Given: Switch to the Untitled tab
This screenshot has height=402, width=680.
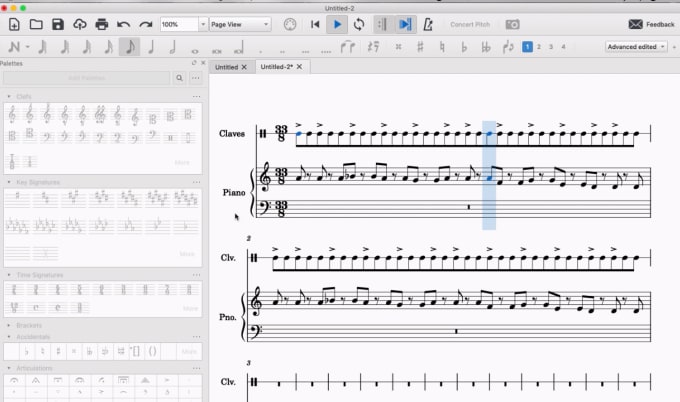Looking at the screenshot, I should [229, 67].
